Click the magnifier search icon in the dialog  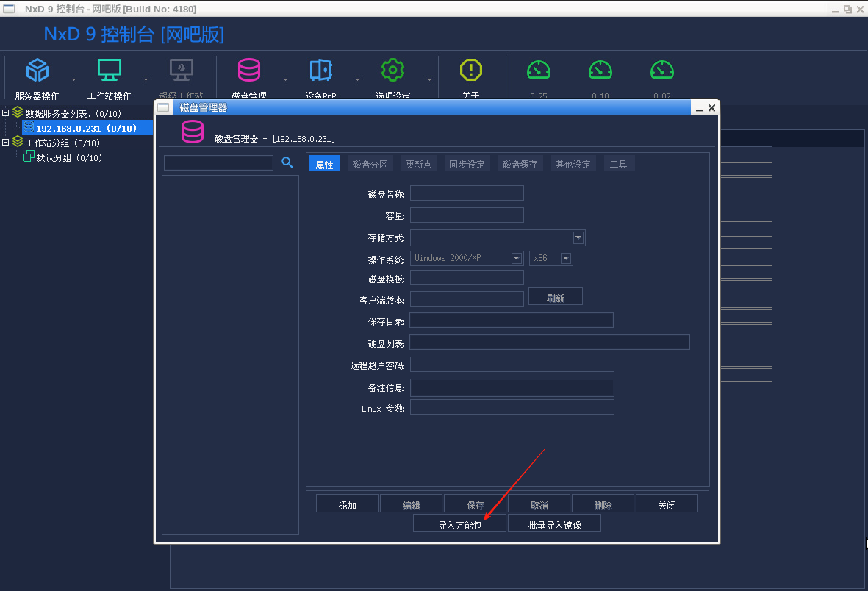[287, 164]
